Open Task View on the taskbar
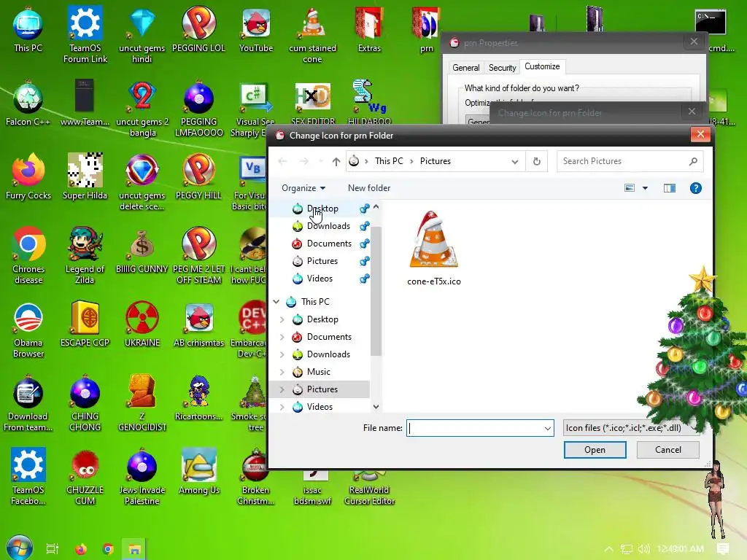This screenshot has height=560, width=747. coord(52,549)
